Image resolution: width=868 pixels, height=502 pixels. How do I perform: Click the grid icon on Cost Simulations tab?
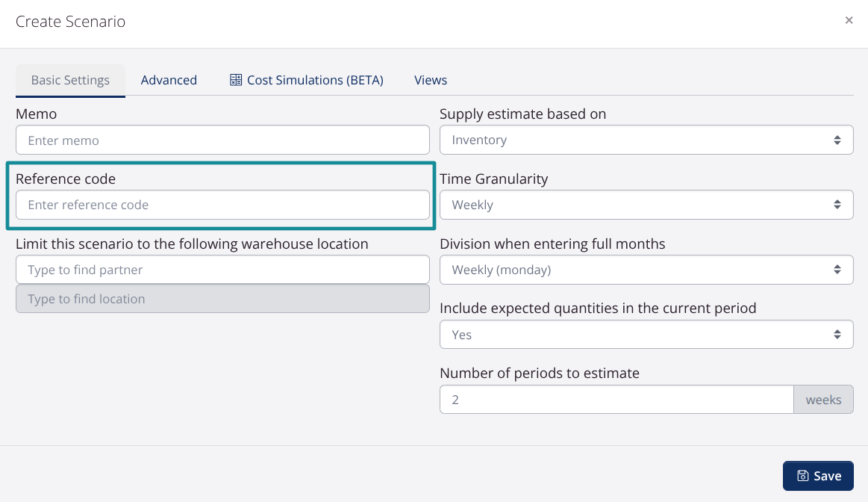point(236,79)
